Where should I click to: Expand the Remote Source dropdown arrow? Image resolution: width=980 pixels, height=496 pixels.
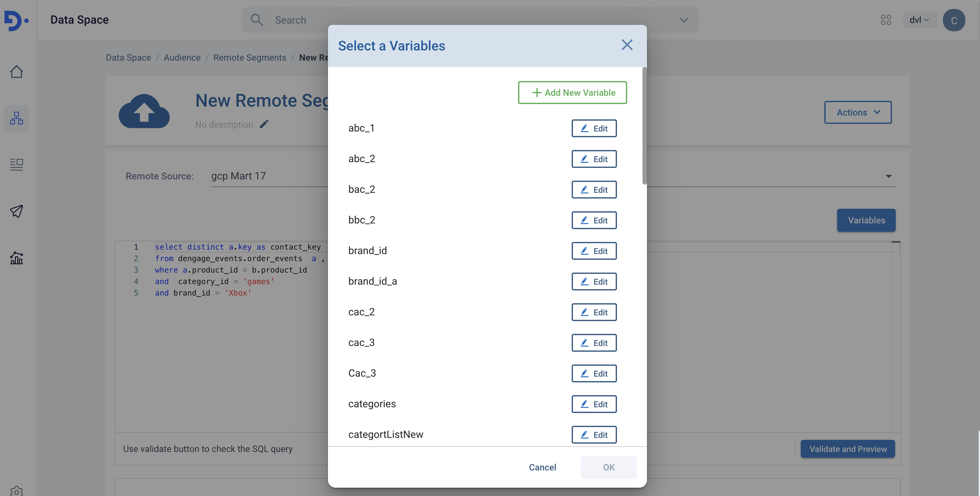(888, 176)
